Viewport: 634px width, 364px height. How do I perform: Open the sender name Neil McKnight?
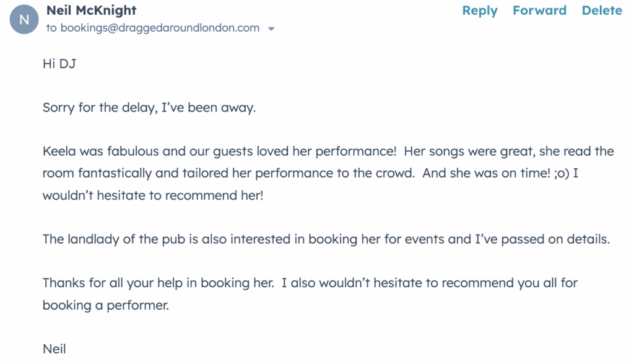(x=91, y=11)
